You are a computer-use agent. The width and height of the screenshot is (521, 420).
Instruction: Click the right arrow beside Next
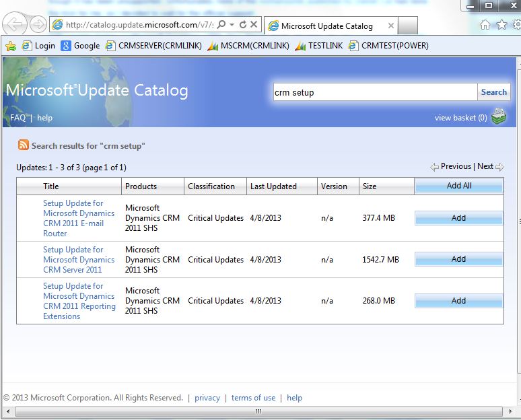coord(499,167)
